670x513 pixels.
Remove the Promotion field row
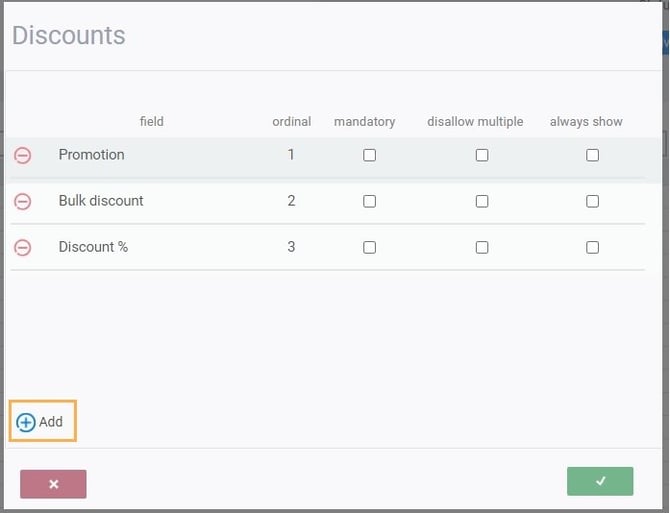[23, 155]
